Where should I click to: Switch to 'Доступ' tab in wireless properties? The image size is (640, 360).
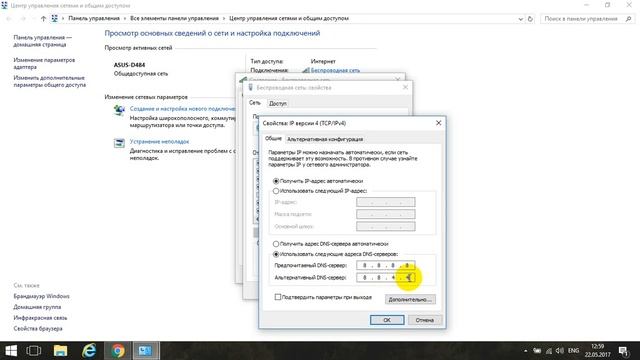(x=278, y=104)
